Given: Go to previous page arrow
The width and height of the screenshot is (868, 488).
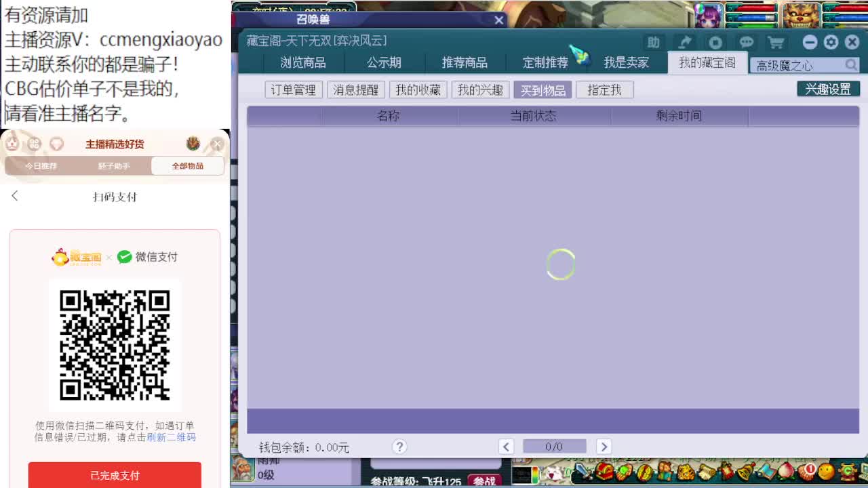Looking at the screenshot, I should (506, 446).
